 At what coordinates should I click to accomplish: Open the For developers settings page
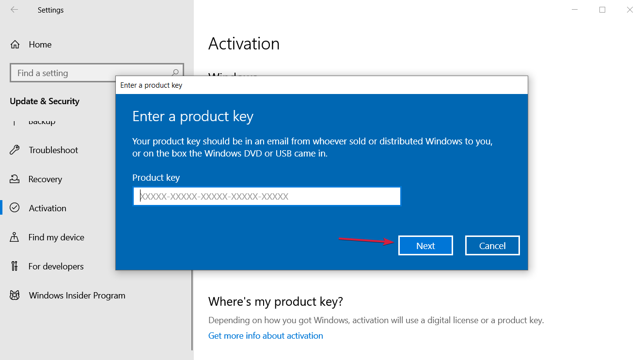pos(56,266)
